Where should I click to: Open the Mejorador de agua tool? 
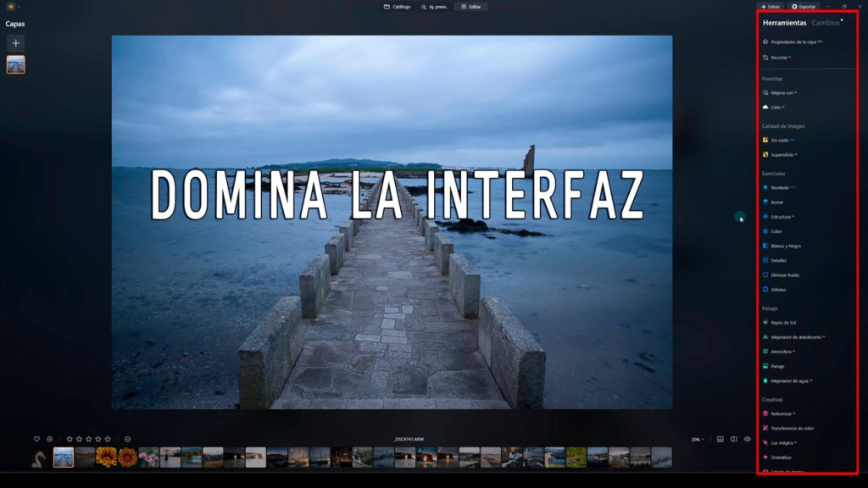click(x=787, y=380)
